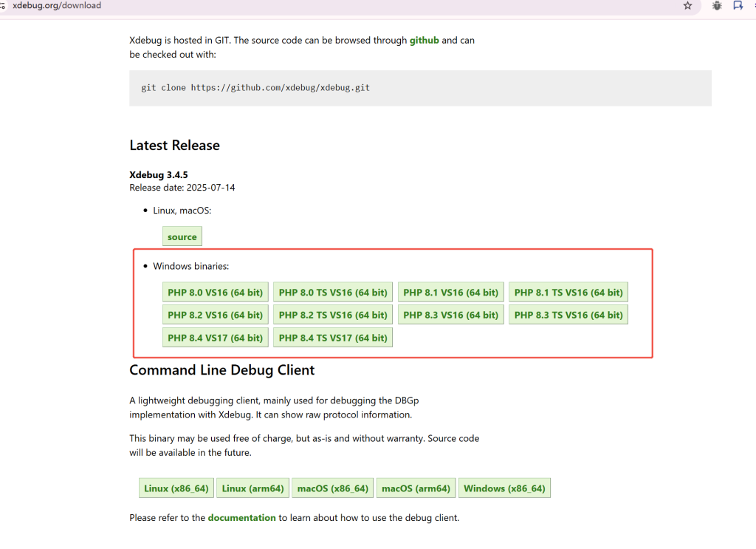
Task: Click the Windows binaries: label
Action: [x=191, y=266]
